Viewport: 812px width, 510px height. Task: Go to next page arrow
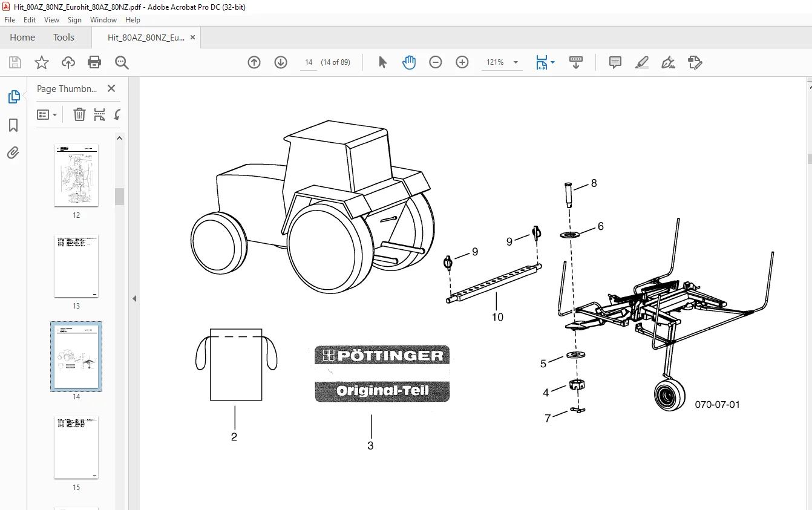click(x=281, y=62)
